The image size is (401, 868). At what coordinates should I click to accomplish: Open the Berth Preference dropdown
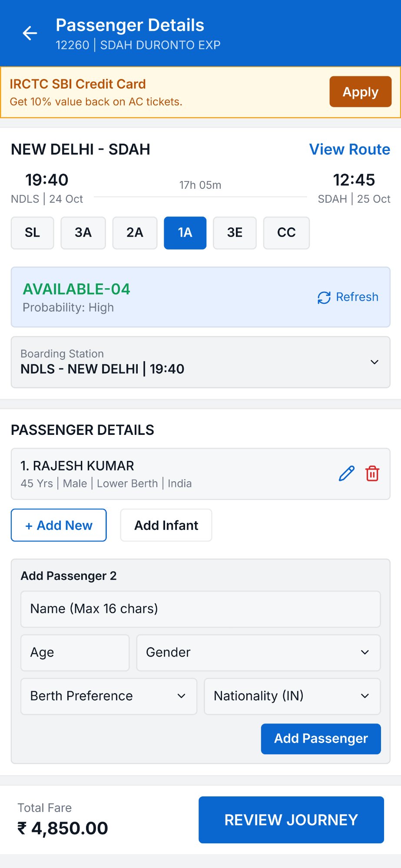109,696
